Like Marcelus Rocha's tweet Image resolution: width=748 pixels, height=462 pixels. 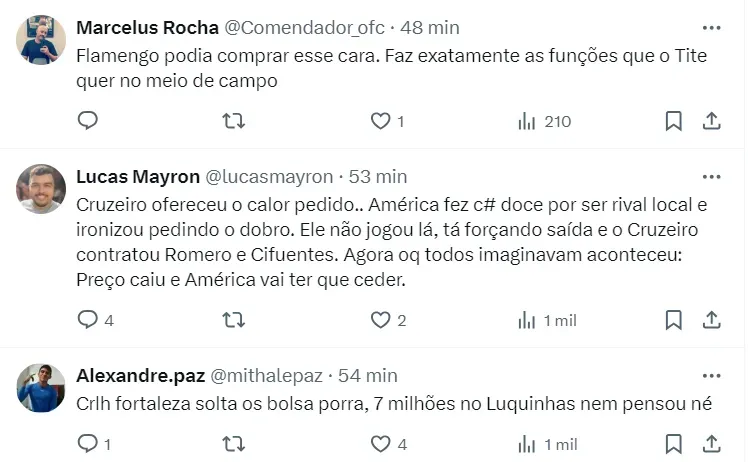coord(380,121)
